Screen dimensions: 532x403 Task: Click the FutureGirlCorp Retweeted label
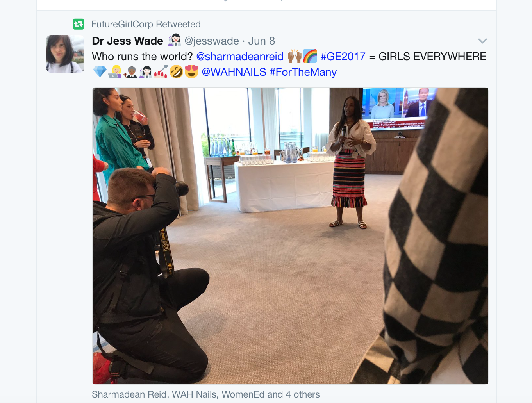point(146,24)
